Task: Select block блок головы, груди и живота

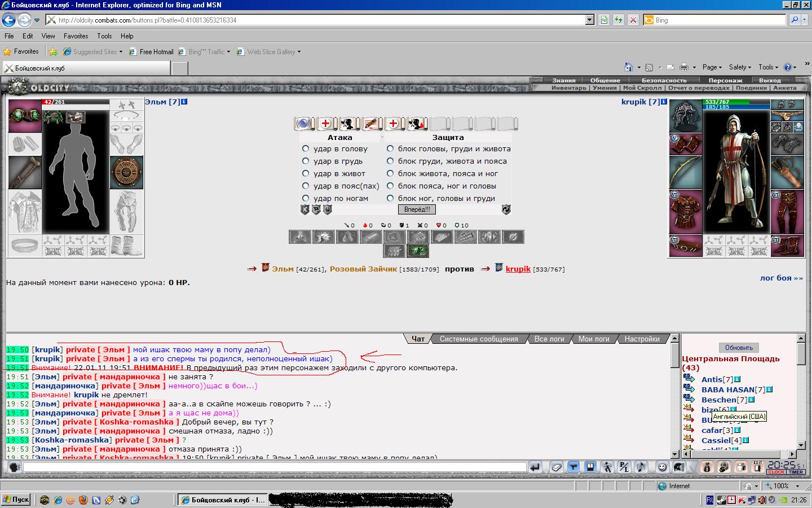Action: tap(390, 148)
